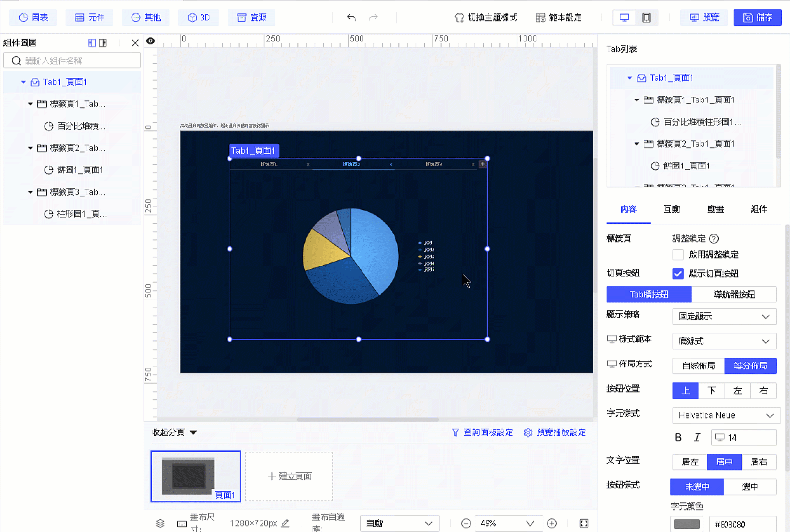This screenshot has width=790, height=532.
Task: Open the 49% zoom level dropdown
Action: (x=508, y=523)
